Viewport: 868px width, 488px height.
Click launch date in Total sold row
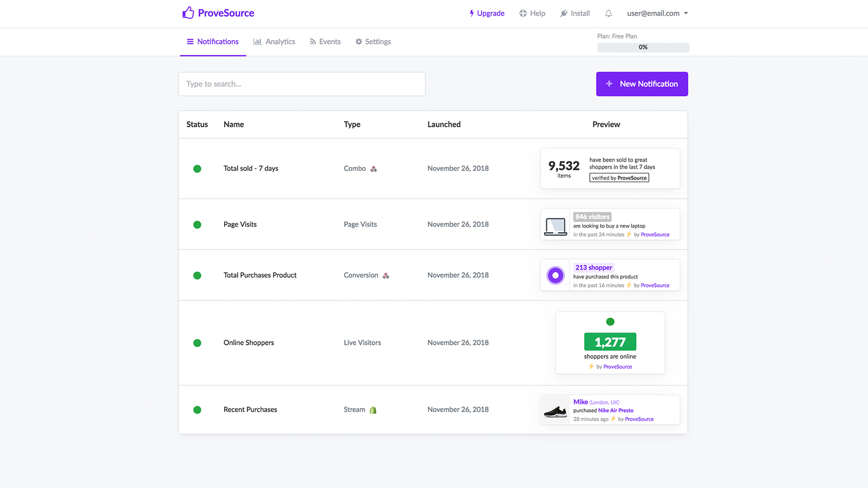click(458, 169)
